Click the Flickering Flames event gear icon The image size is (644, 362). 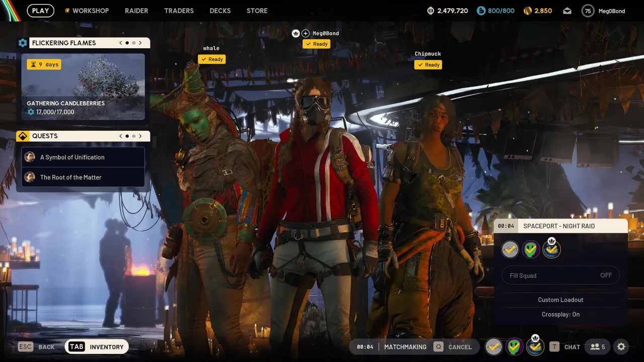(23, 43)
